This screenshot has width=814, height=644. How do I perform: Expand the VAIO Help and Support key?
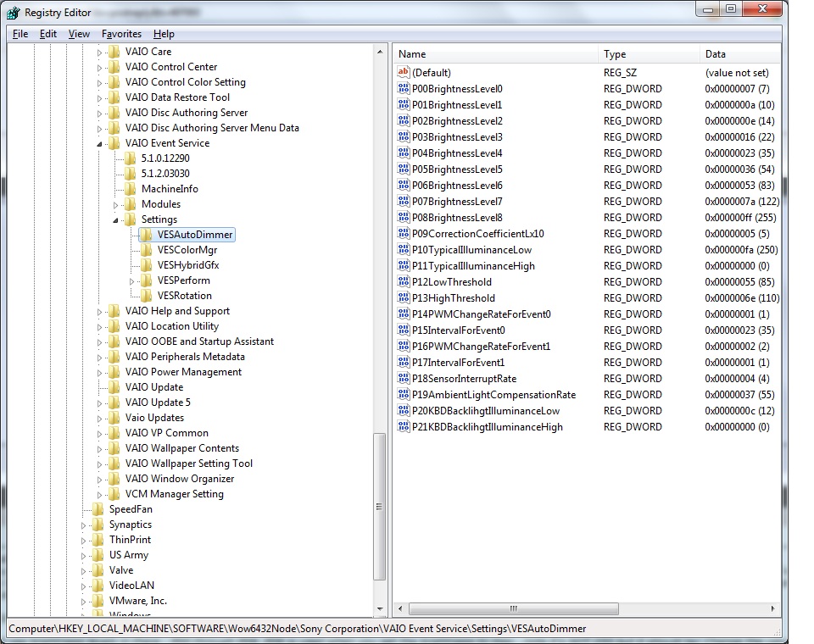click(99, 312)
